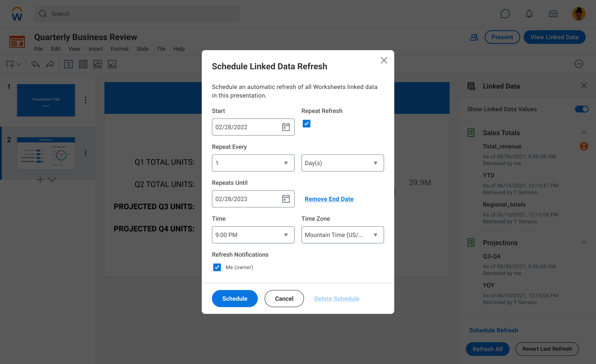Open slide 1 options menu
The image size is (596, 364).
[x=85, y=100]
